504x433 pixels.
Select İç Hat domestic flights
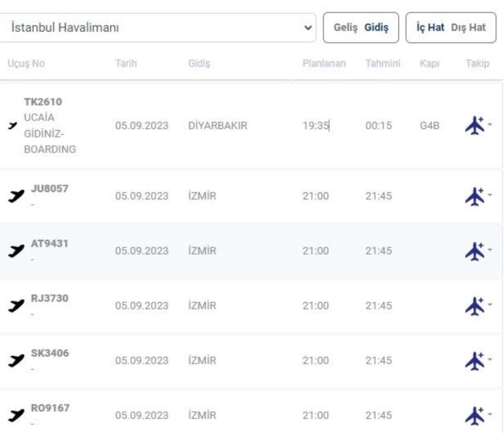point(430,28)
